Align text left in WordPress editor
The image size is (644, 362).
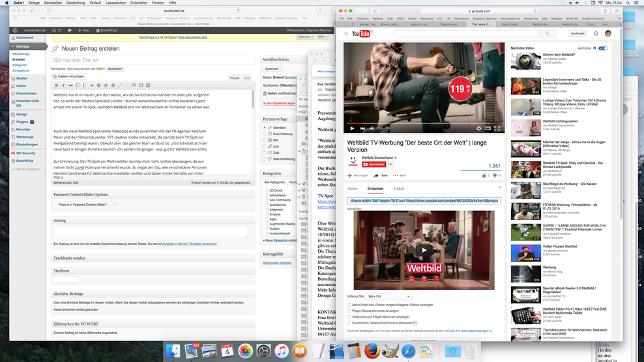click(98, 85)
